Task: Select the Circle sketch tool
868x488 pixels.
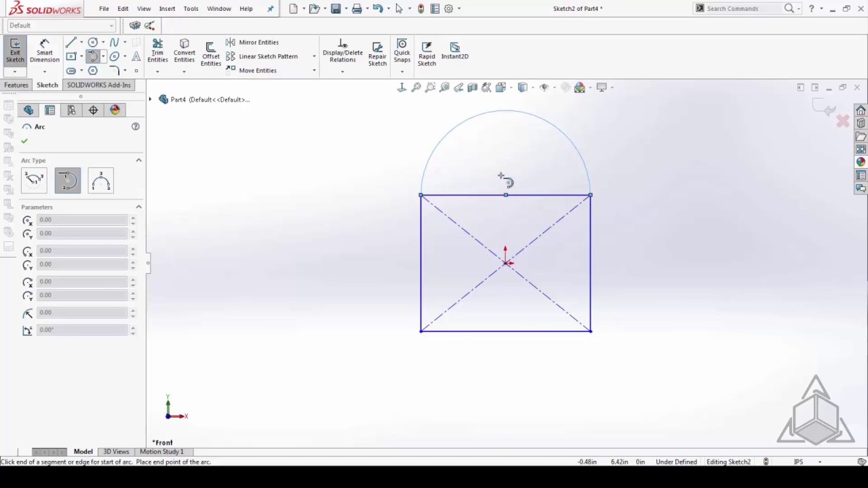Action: point(93,42)
